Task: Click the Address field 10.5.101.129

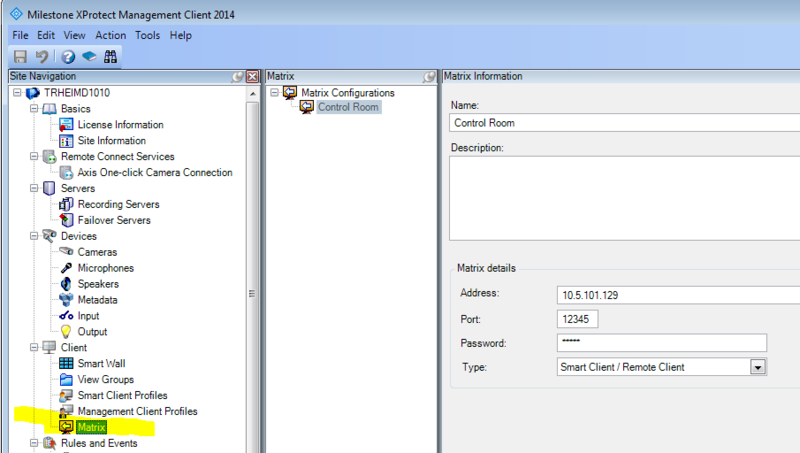Action: tap(678, 295)
